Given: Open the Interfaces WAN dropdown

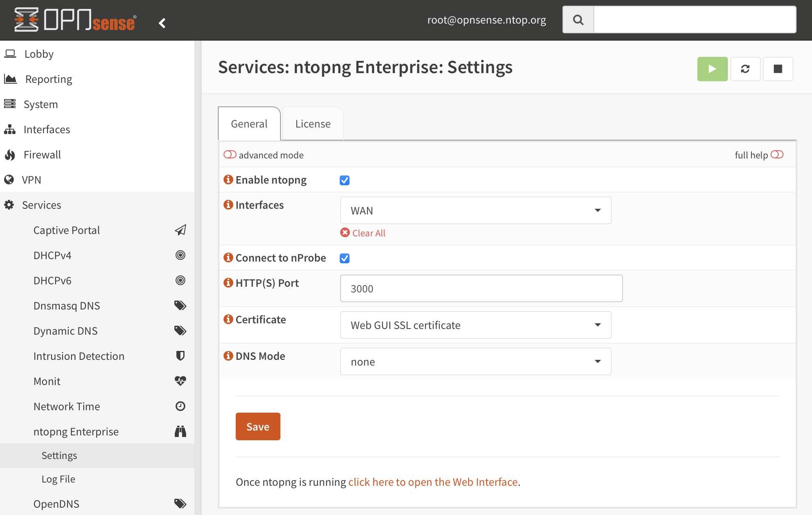Looking at the screenshot, I should point(475,210).
